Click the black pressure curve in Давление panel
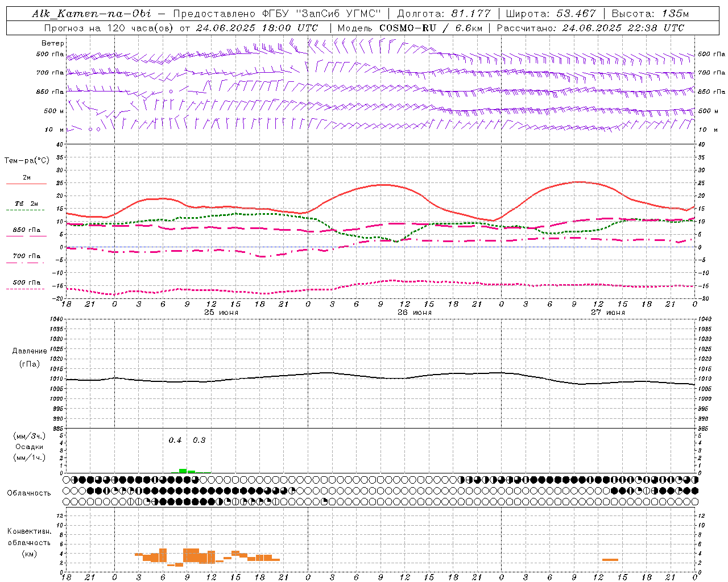Screen dimensions: 728x582 [380, 377]
